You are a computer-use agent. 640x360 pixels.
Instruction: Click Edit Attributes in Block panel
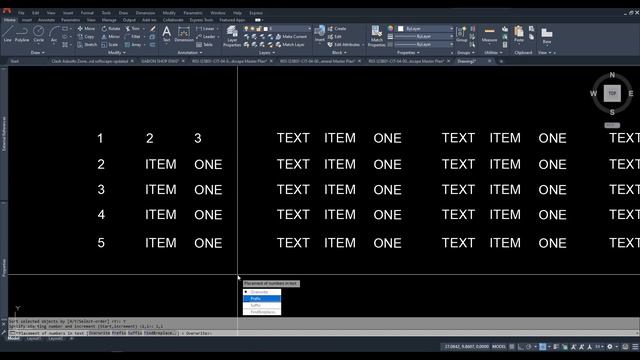click(344, 44)
